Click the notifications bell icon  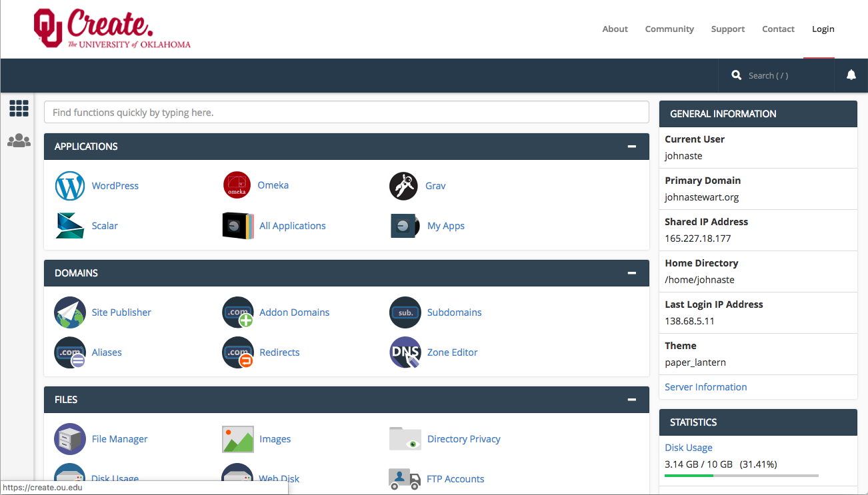coord(851,75)
